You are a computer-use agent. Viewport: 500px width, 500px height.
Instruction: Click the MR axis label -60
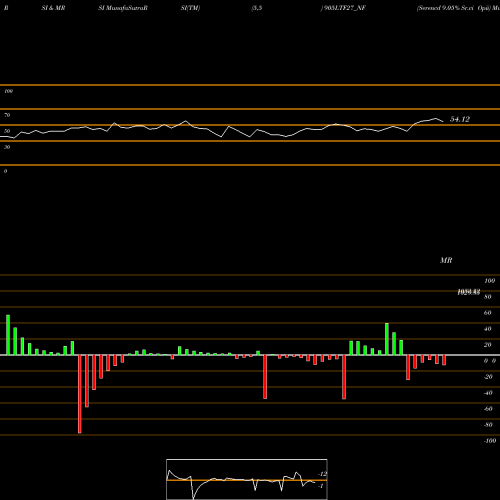point(488,409)
